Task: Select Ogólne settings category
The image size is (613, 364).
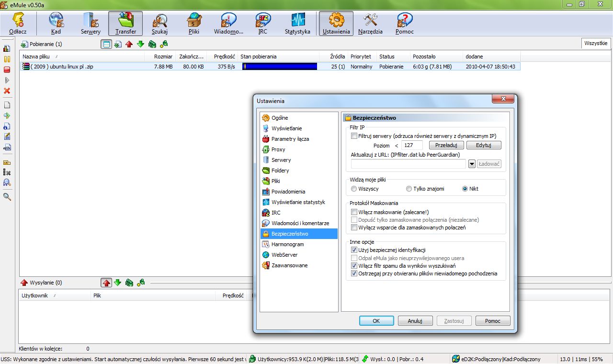Action: (299, 118)
